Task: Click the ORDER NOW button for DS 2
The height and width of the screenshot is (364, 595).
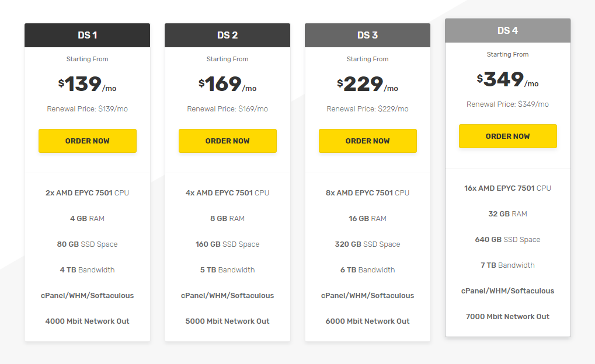Action: pos(227,141)
